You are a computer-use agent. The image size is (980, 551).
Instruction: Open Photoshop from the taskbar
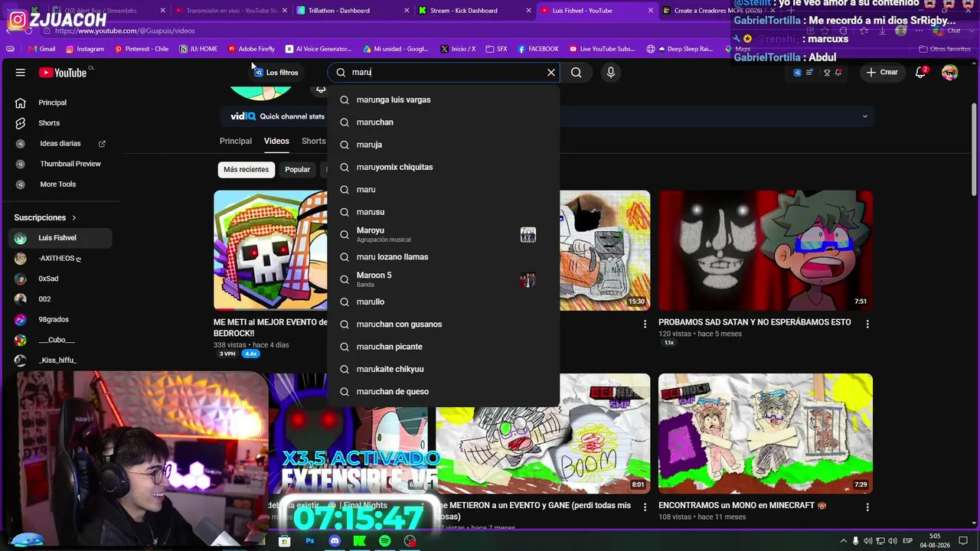coord(310,541)
